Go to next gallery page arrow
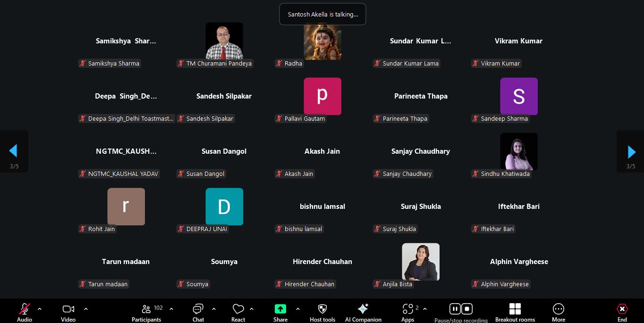The width and height of the screenshot is (644, 323). click(x=631, y=152)
